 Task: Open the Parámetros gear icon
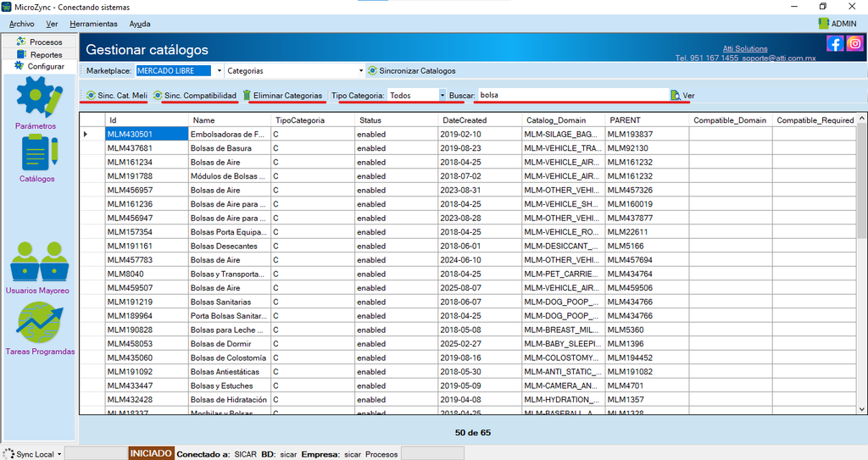[x=39, y=95]
